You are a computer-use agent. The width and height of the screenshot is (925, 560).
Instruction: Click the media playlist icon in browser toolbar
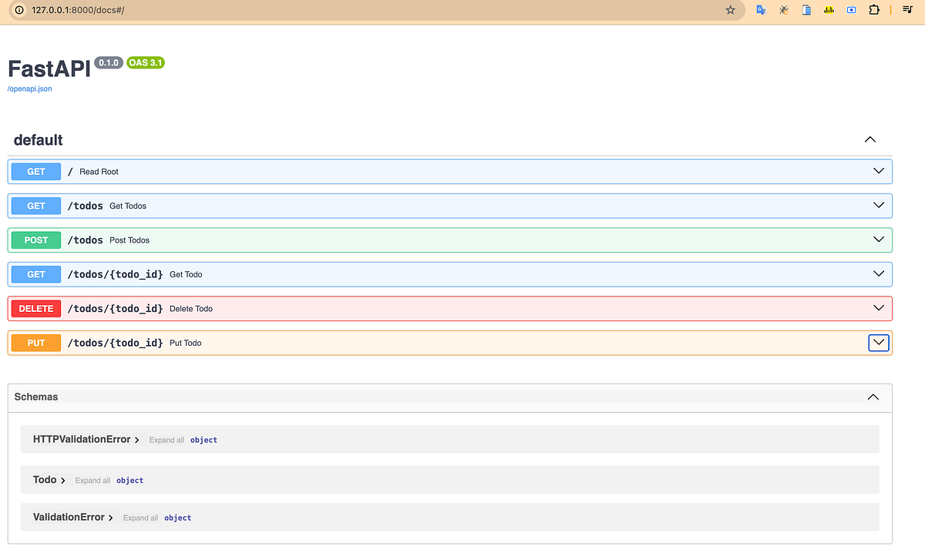pyautogui.click(x=906, y=9)
